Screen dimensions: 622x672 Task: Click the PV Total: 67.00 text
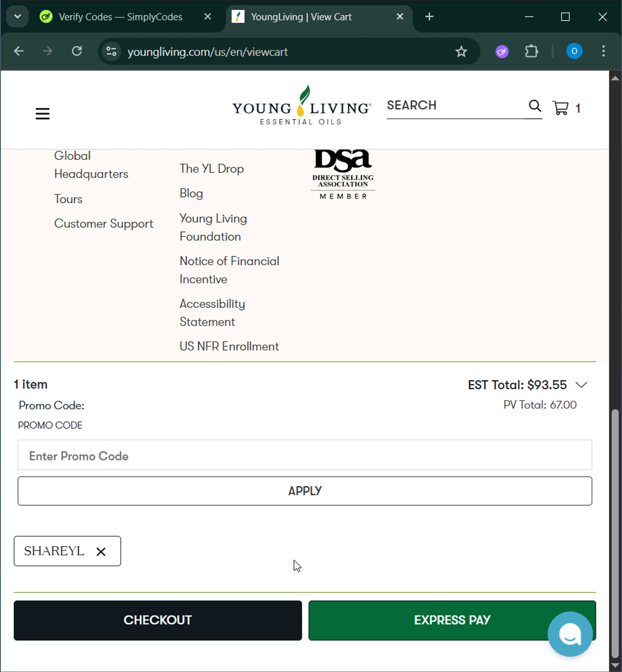click(x=540, y=405)
